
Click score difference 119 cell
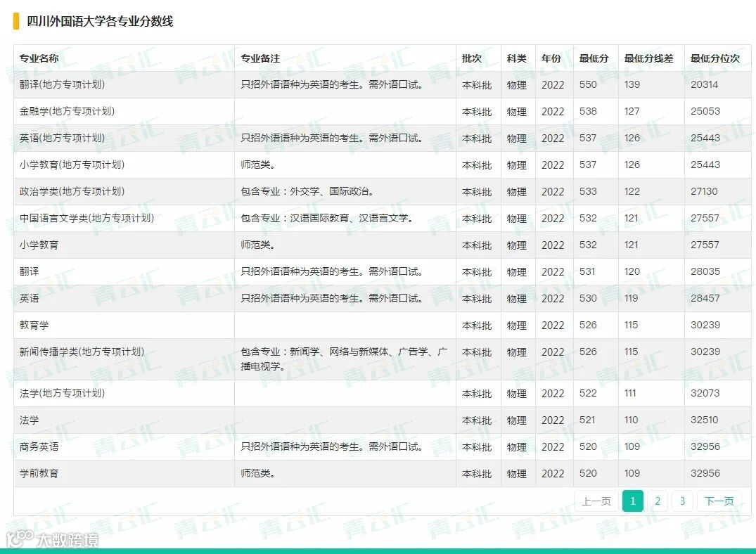point(631,299)
